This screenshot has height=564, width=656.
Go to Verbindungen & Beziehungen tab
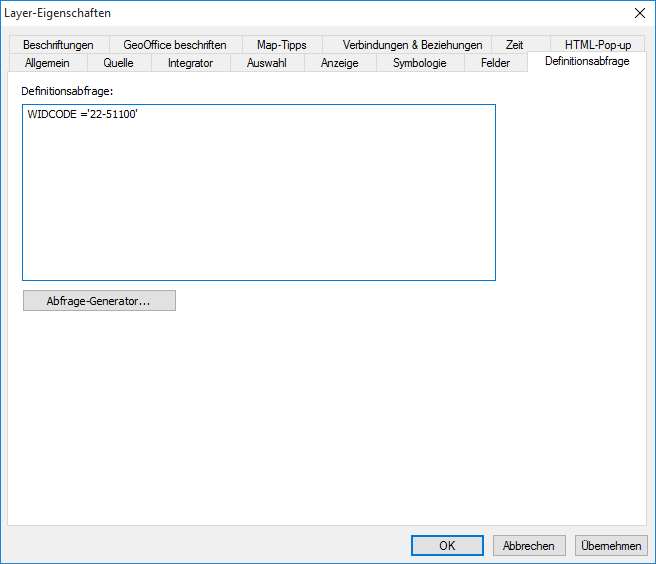point(412,45)
